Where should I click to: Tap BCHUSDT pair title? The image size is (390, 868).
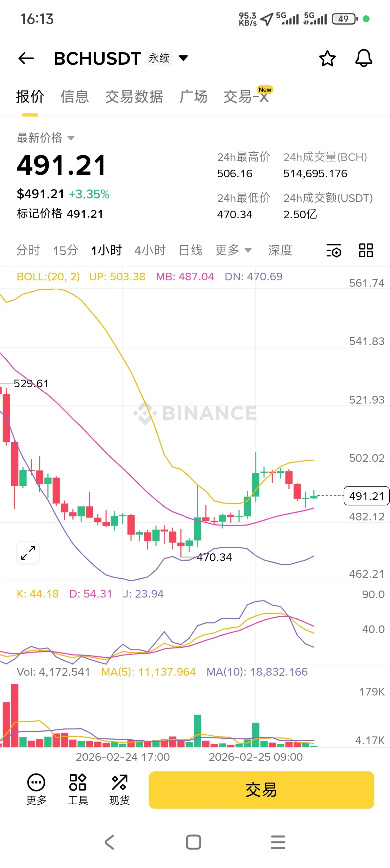[97, 59]
